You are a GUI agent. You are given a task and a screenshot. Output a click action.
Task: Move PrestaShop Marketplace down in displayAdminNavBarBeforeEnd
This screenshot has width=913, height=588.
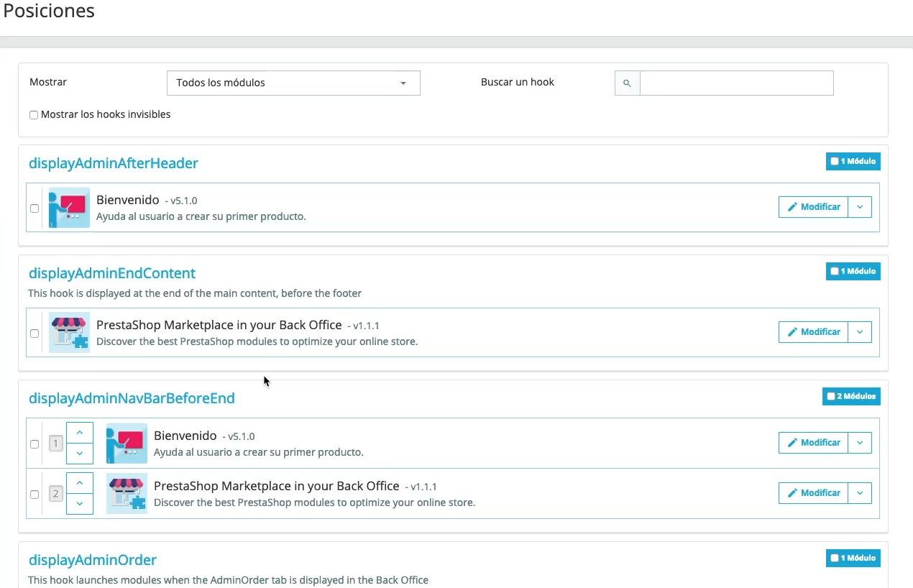tap(80, 504)
